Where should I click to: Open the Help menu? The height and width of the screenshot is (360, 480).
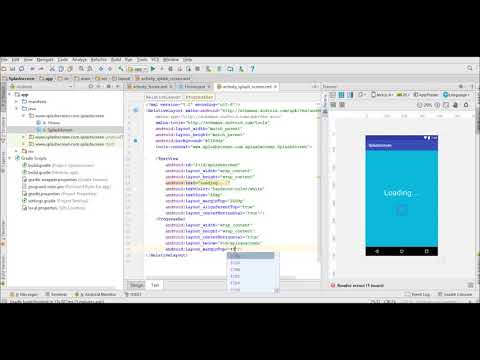point(187,60)
